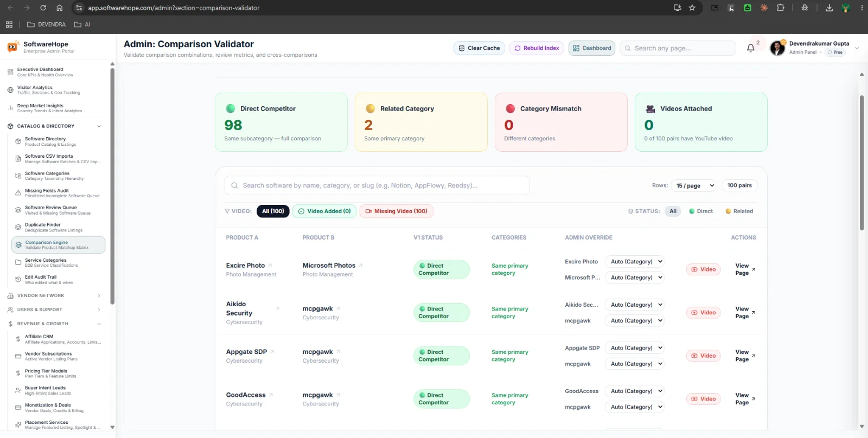Click the user profile avatar
This screenshot has height=438, width=868.
(777, 48)
